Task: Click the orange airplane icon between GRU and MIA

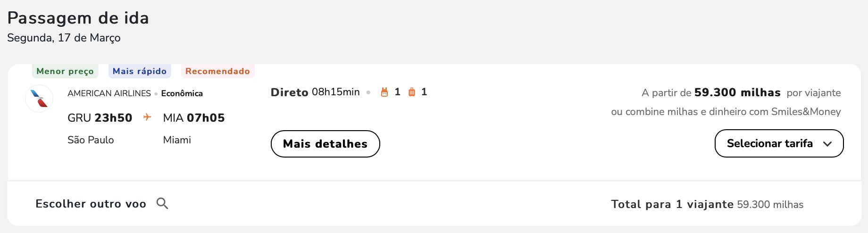Action: [147, 117]
